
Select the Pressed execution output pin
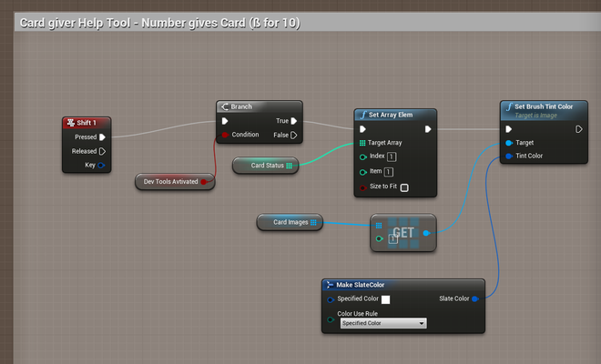pos(102,137)
